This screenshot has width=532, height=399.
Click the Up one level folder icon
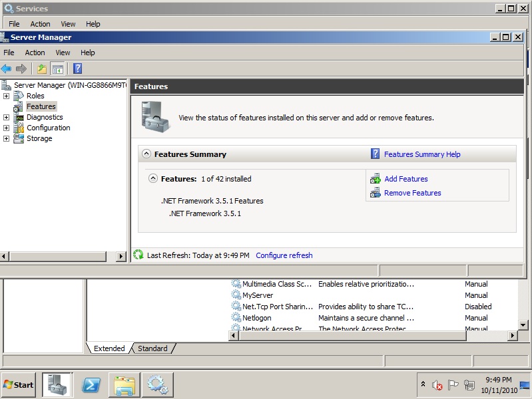pyautogui.click(x=42, y=68)
